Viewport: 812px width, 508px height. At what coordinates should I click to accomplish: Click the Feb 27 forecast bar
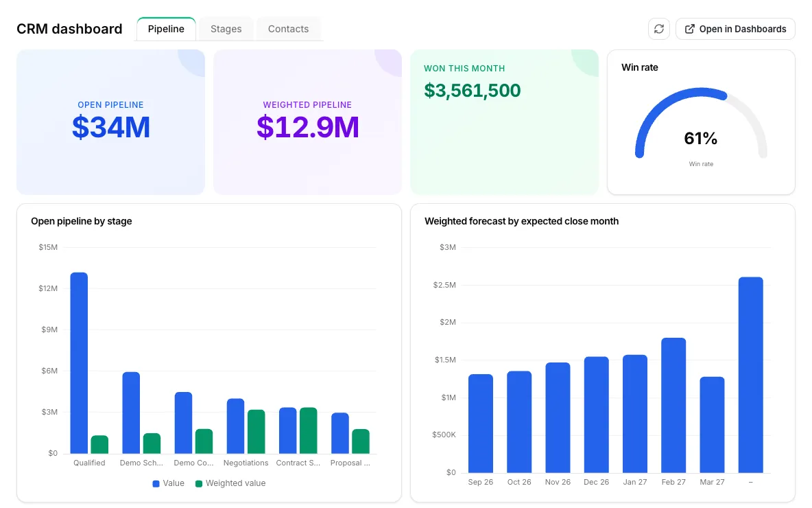pos(673,405)
